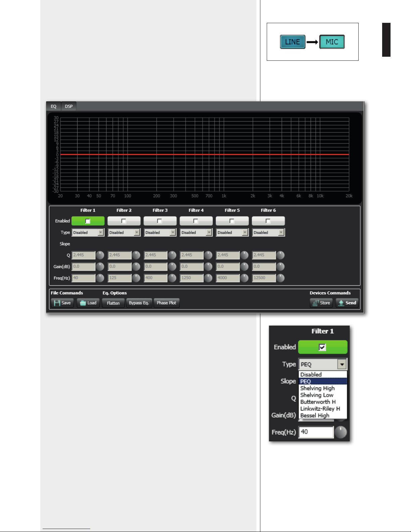The width and height of the screenshot is (411, 532).
Task: Toggle the Filter 2 Enabled checkbox
Action: (124, 221)
